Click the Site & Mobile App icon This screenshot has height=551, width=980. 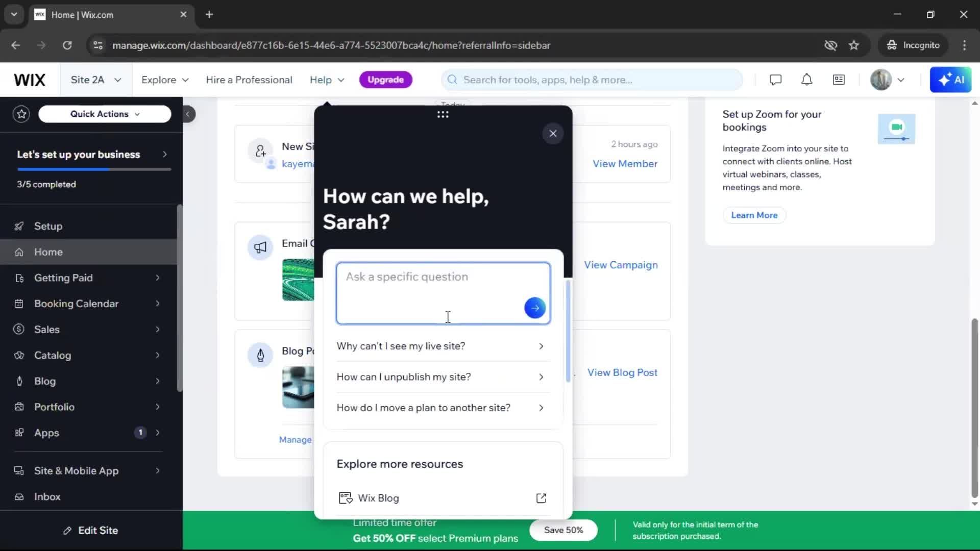pyautogui.click(x=19, y=471)
